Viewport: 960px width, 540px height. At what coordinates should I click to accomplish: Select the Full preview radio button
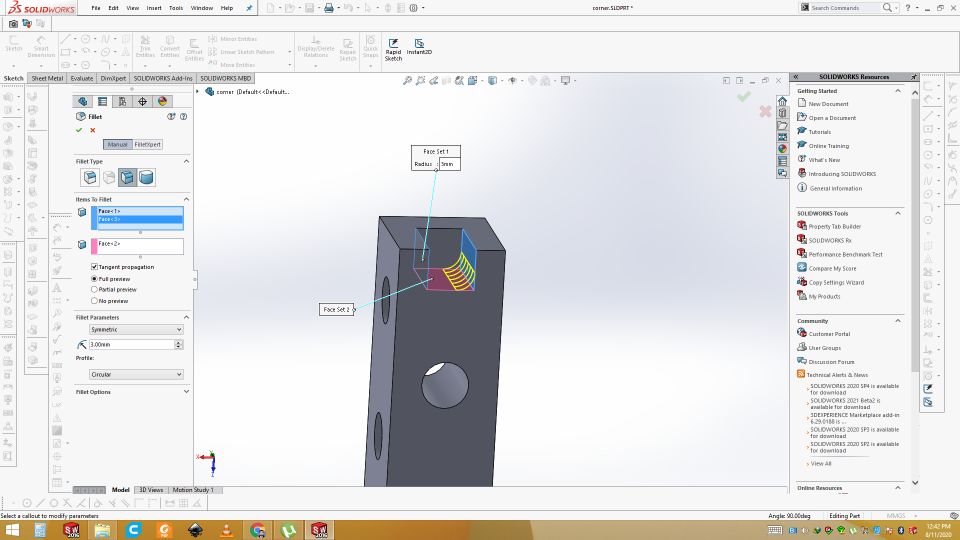pyautogui.click(x=94, y=279)
